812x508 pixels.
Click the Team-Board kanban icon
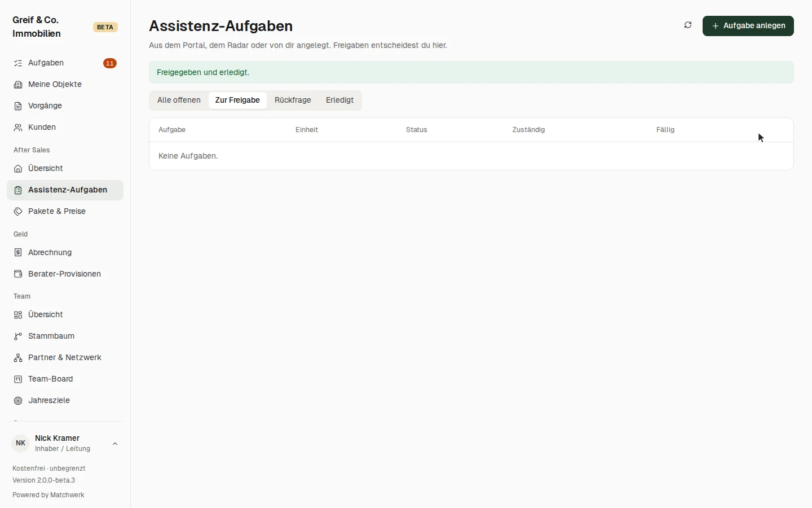pyautogui.click(x=18, y=379)
